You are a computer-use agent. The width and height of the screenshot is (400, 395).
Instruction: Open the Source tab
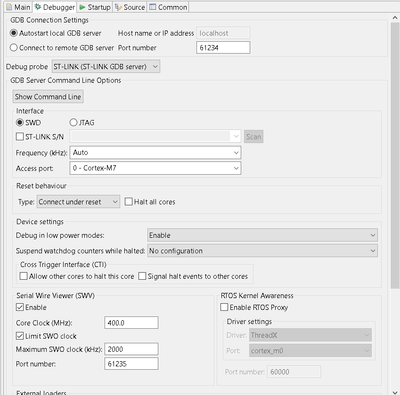[130, 7]
